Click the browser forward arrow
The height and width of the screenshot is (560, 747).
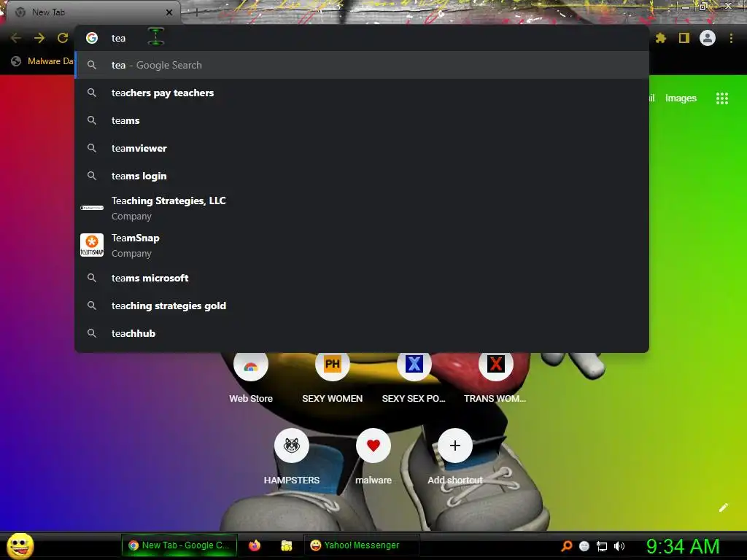click(39, 38)
